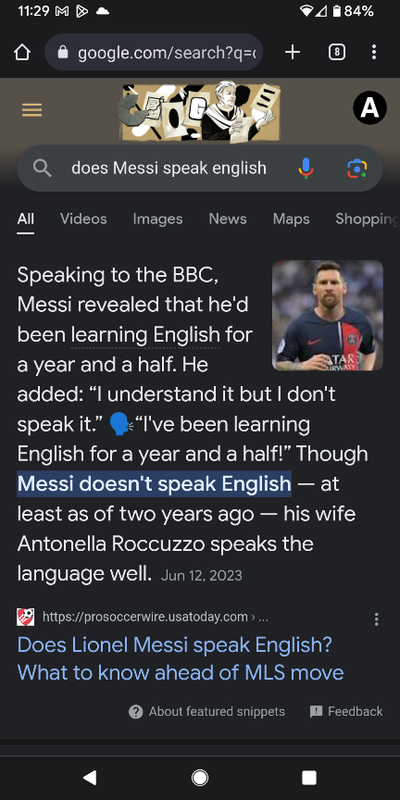Click 'About featured snippets'
Screen dimensions: 400x800
pos(207,711)
